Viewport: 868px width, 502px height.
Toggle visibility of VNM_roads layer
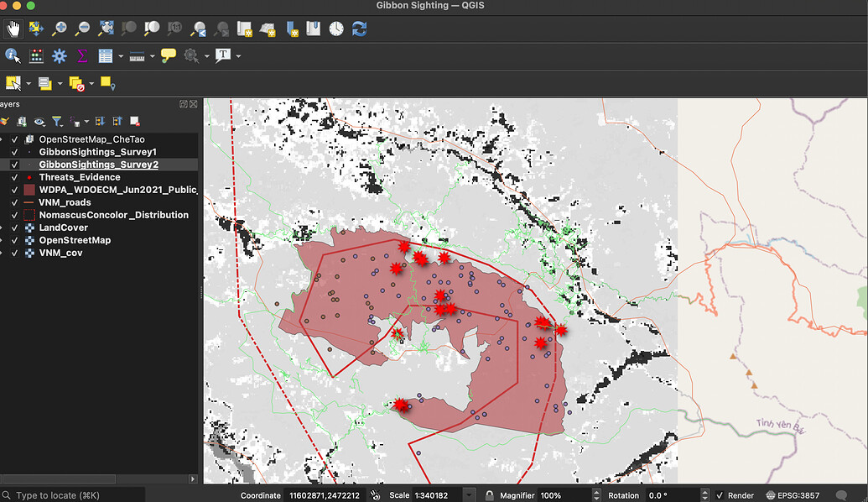point(14,202)
